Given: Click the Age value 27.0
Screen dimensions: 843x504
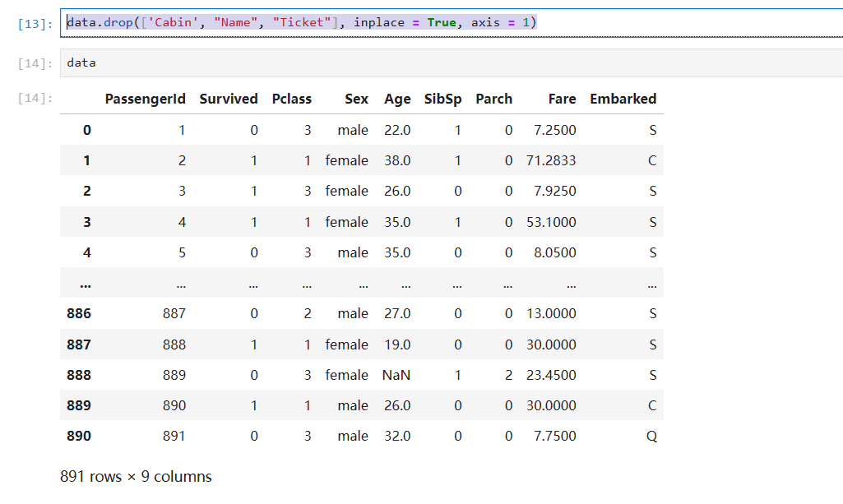Looking at the screenshot, I should click(x=397, y=313).
